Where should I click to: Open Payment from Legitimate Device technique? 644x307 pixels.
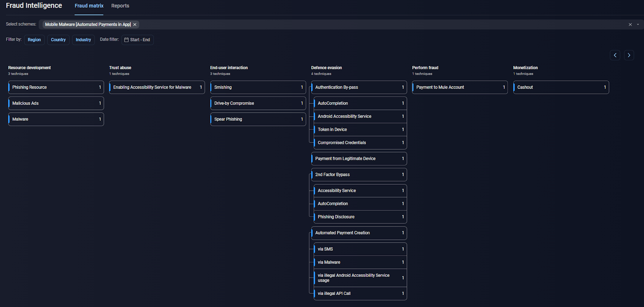[x=359, y=159]
